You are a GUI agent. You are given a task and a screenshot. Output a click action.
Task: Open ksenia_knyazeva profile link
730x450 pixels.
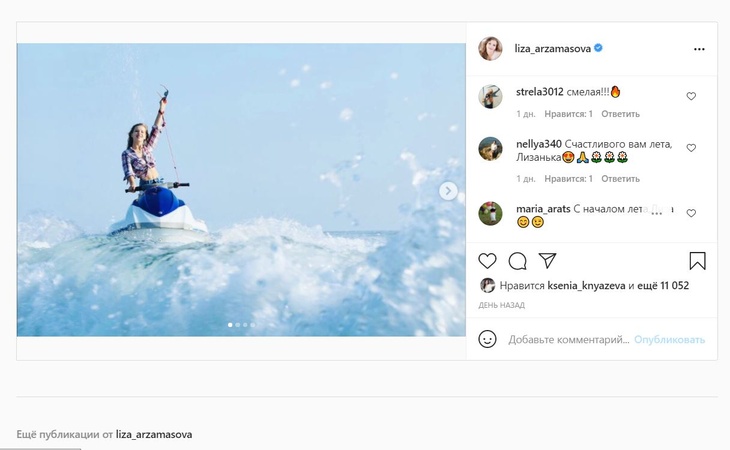(586, 286)
